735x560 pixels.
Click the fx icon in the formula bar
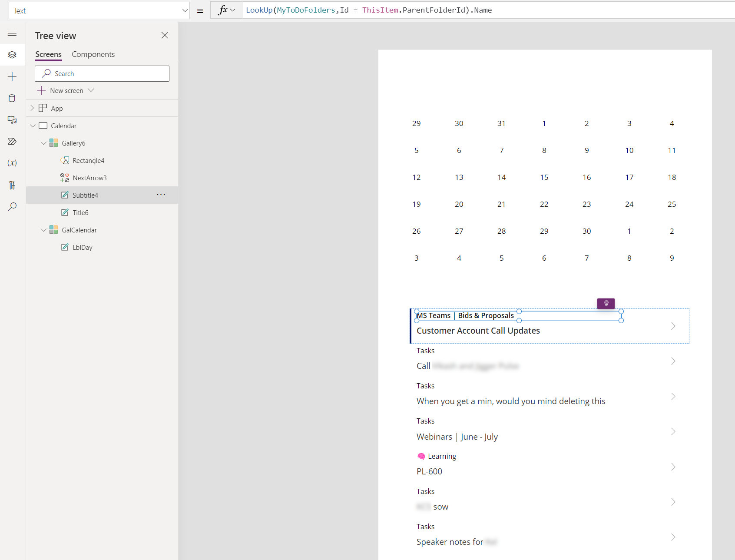coord(223,10)
